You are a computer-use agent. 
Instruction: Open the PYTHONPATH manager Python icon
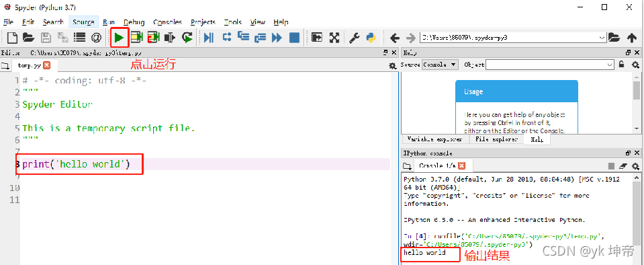point(371,38)
